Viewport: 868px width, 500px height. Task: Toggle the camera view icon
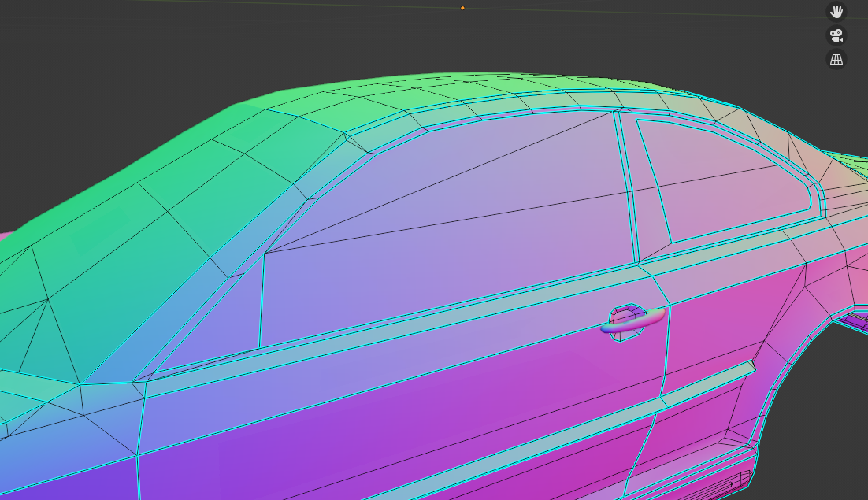(x=836, y=35)
